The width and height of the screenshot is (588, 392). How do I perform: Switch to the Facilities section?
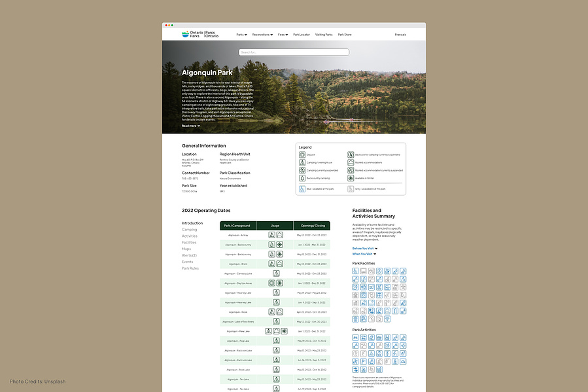pos(189,242)
